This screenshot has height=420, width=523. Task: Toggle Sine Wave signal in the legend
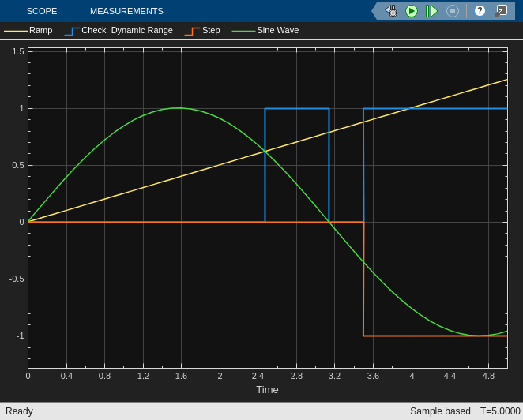[x=265, y=30]
